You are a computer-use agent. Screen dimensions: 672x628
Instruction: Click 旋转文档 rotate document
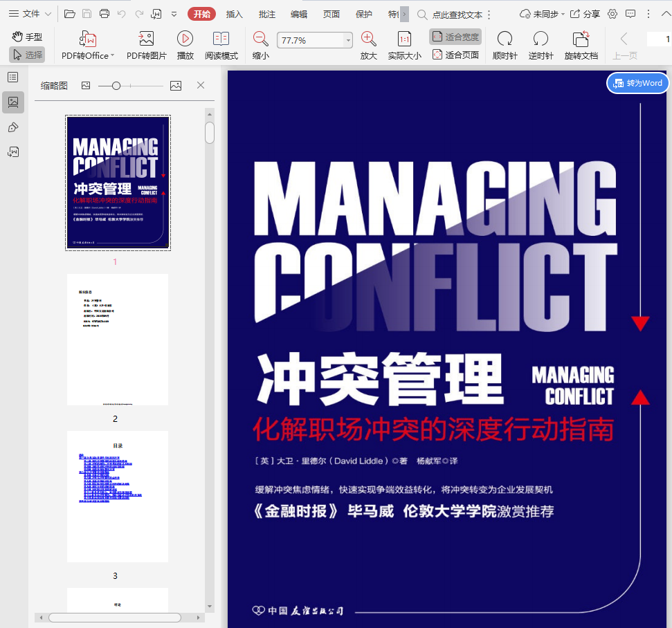coord(581,46)
